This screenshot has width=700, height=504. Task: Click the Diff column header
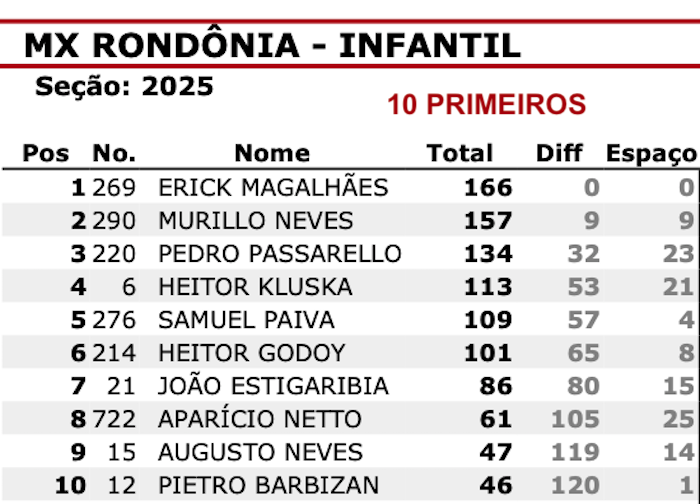pos(559,153)
